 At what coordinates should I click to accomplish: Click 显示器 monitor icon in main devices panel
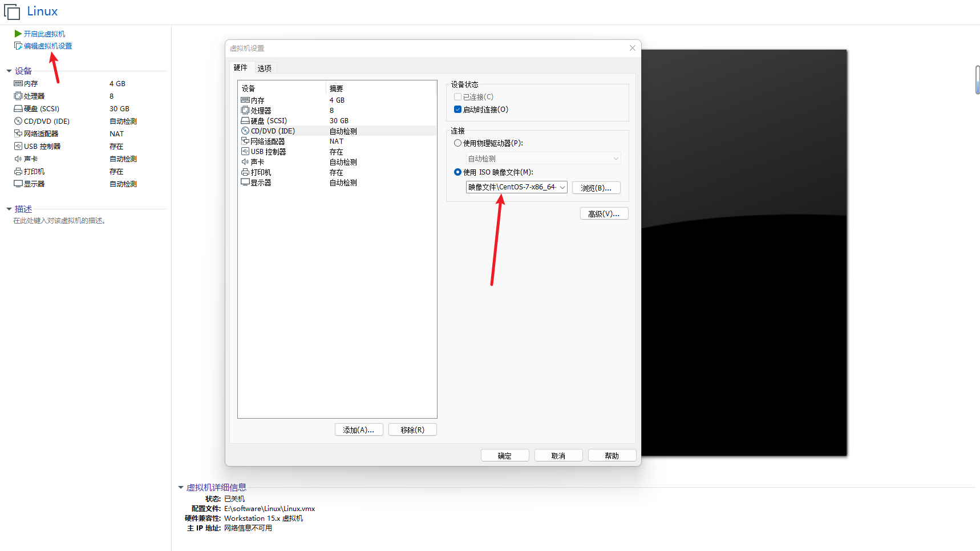(x=18, y=184)
